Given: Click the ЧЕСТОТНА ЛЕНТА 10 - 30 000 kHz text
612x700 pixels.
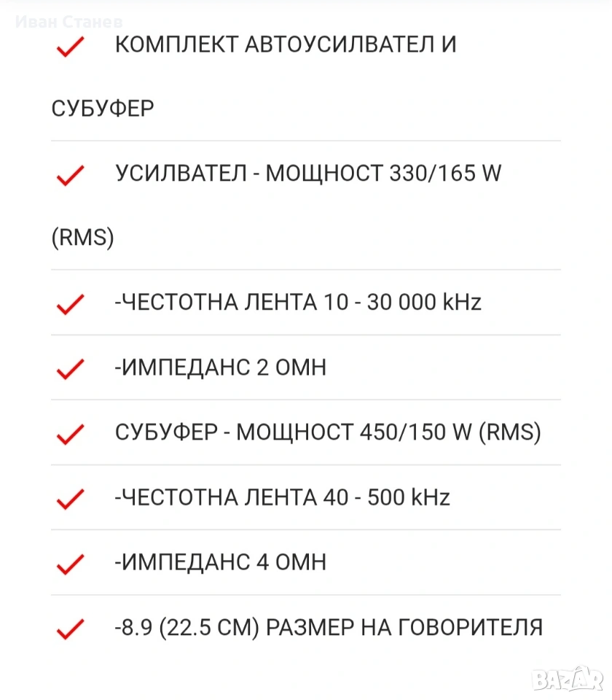Looking at the screenshot, I should (298, 303).
